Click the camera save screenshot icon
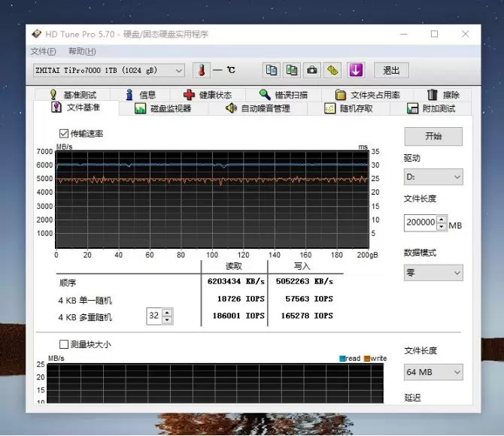The height and width of the screenshot is (436, 504). point(311,70)
